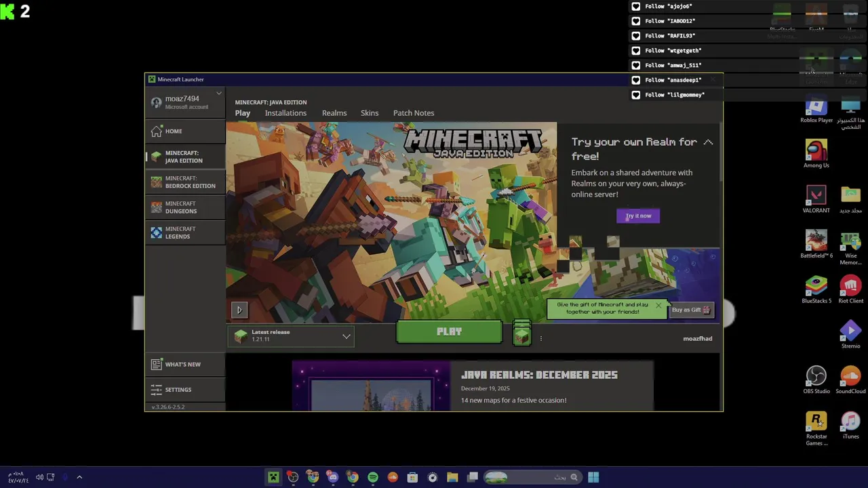Switch to the Realms tab
This screenshot has width=868, height=488.
pyautogui.click(x=334, y=113)
